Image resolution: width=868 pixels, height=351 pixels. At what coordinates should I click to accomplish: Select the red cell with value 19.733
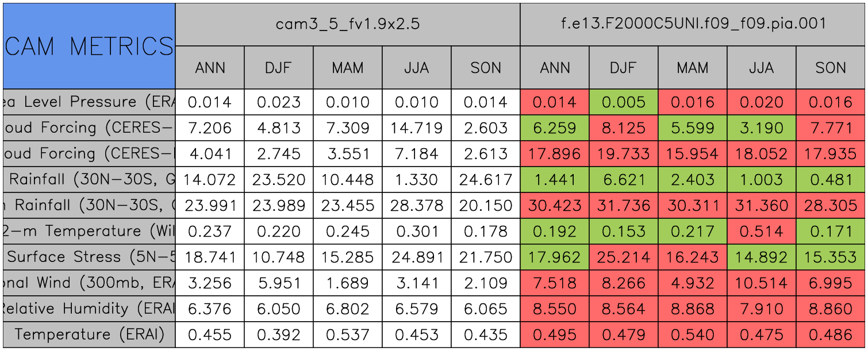tap(623, 154)
